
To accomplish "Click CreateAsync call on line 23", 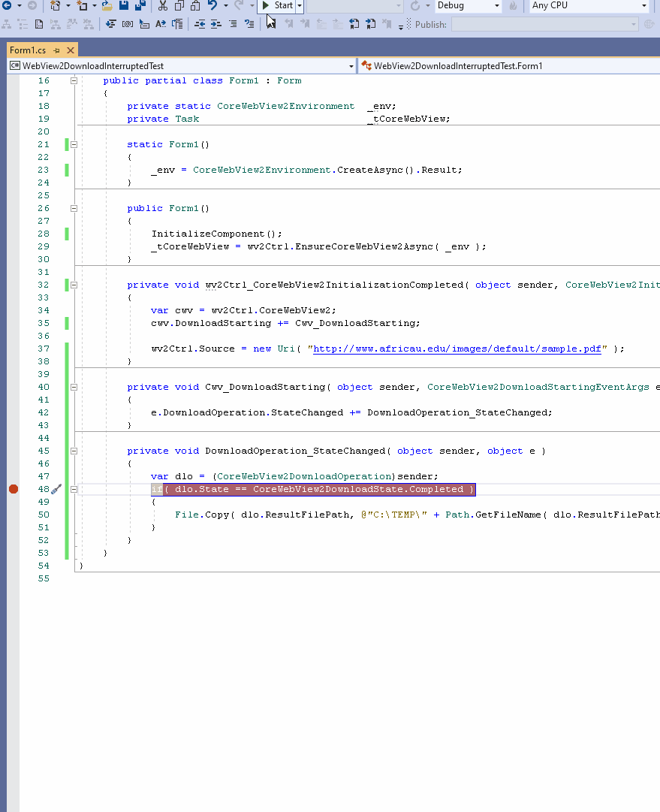I will (x=376, y=170).
